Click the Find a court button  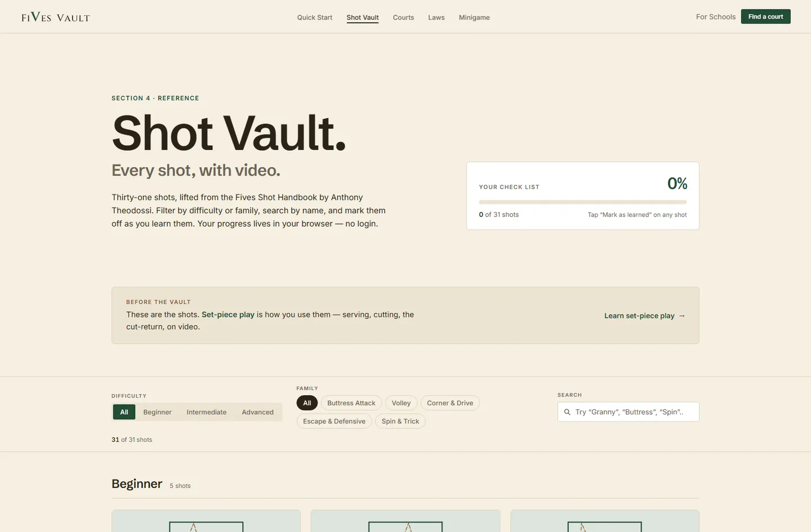point(765,16)
